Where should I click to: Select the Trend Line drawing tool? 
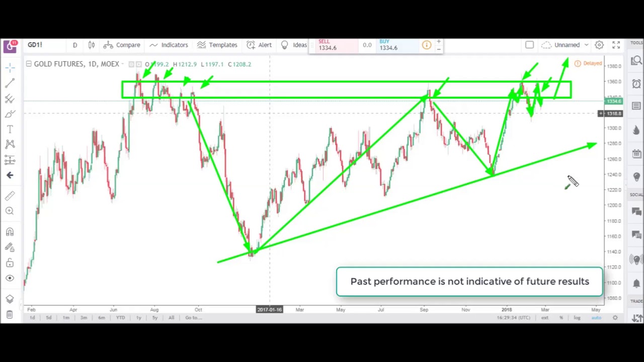10,83
